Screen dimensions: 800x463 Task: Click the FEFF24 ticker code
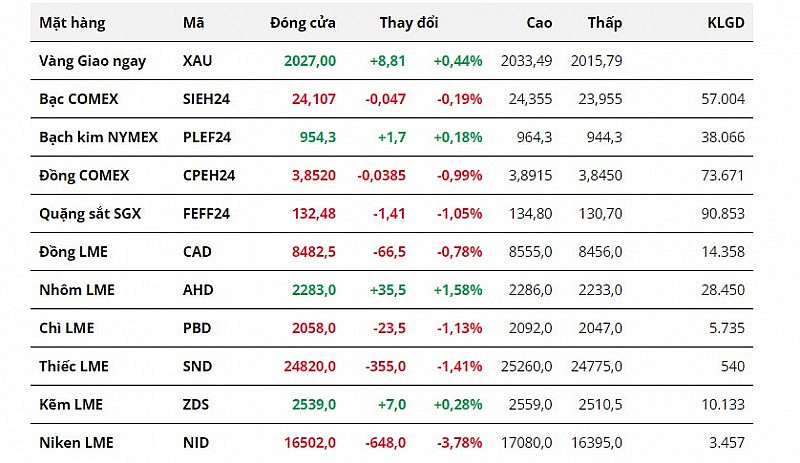tap(207, 213)
